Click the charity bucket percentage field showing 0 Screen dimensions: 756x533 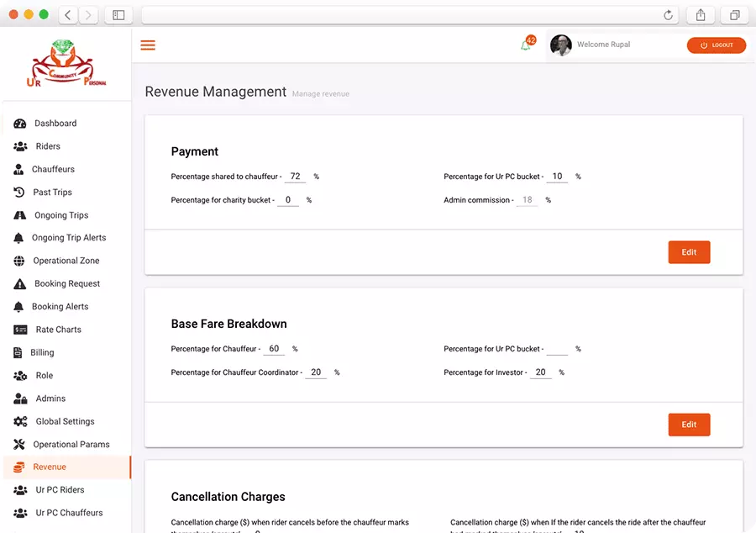click(x=288, y=200)
